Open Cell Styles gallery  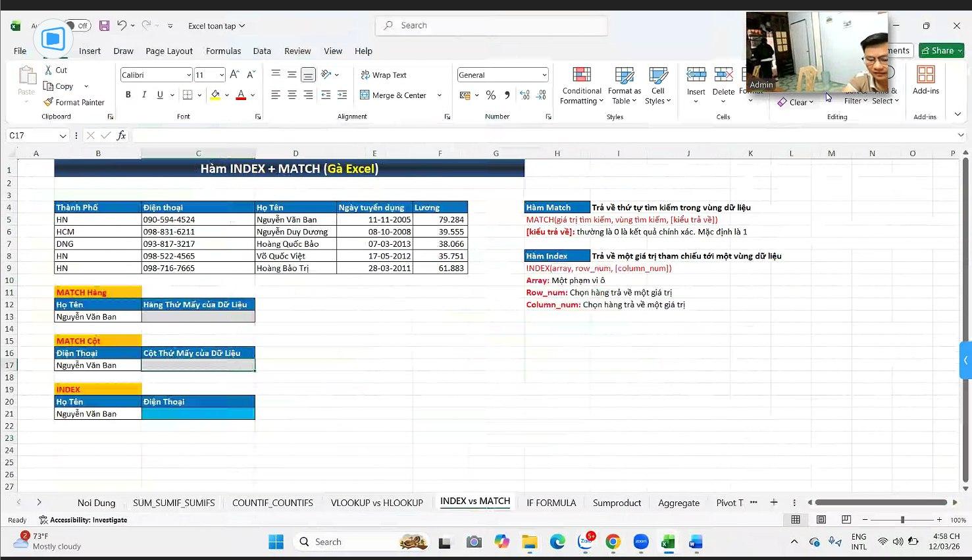pos(658,86)
